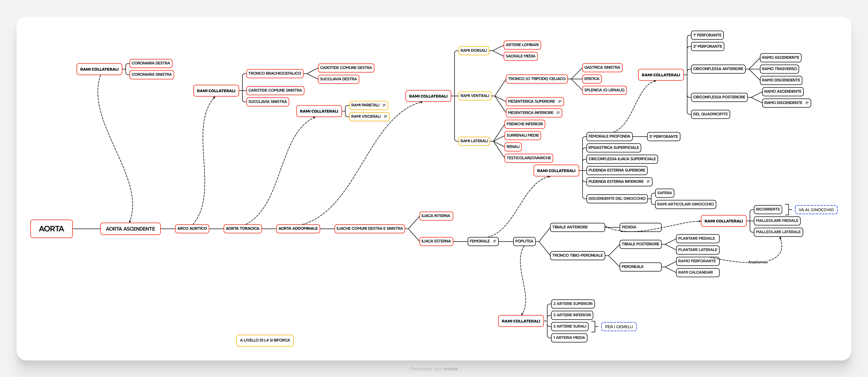Click the SPLENICA (O LIENALE) node
Screen dimensions: 868x377
[605, 90]
